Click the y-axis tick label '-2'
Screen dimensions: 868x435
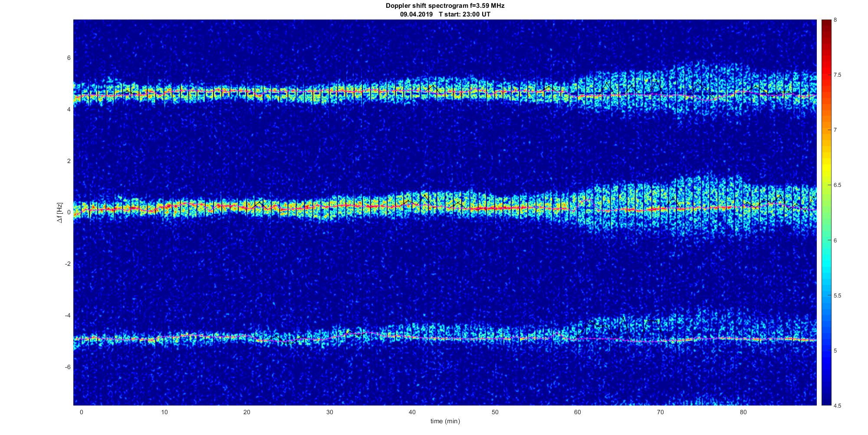tap(68, 264)
